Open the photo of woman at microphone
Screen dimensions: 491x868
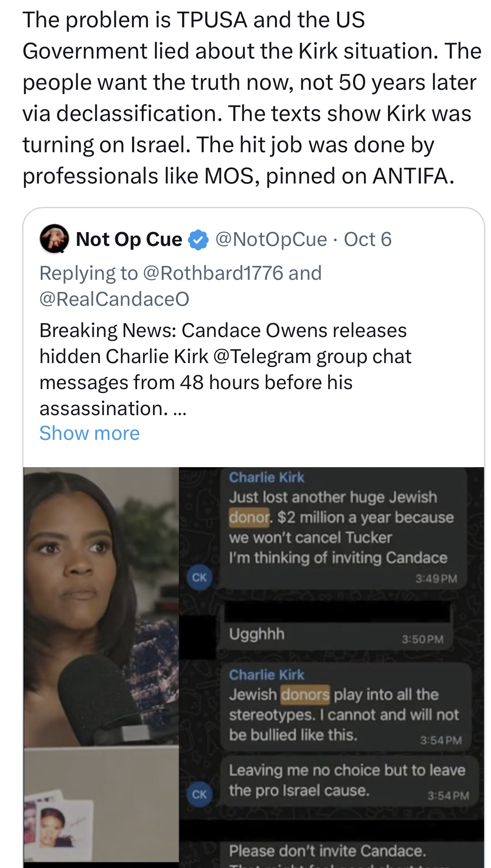(x=101, y=607)
